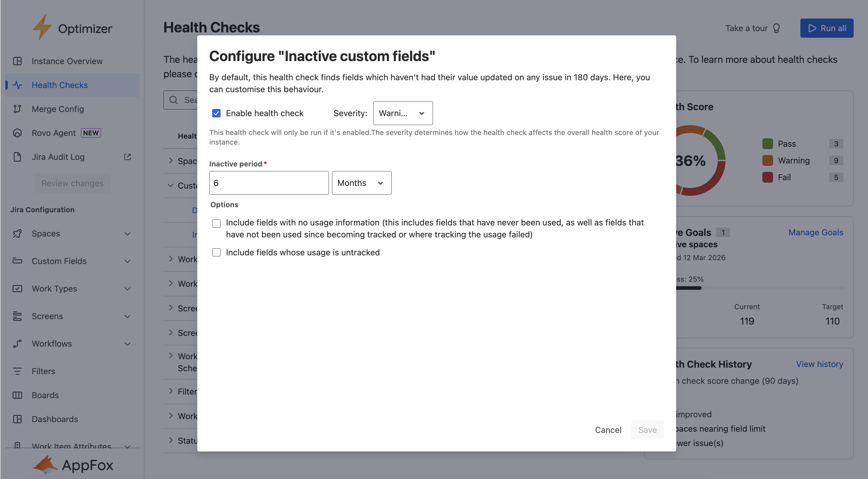Click the green Pass legend swatch
Image resolution: width=868 pixels, height=479 pixels.
click(767, 144)
